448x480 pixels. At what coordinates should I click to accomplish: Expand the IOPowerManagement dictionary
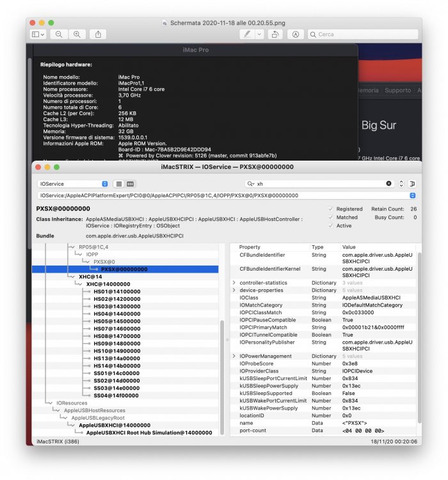click(234, 356)
